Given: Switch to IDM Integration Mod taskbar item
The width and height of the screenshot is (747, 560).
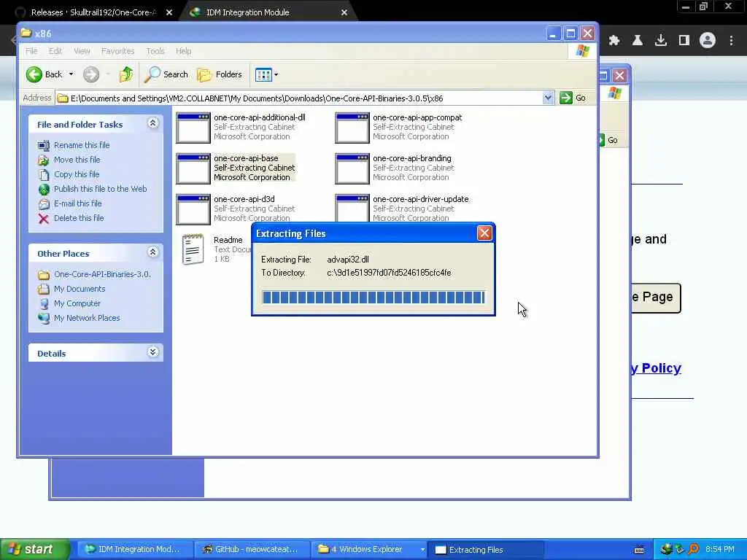Looking at the screenshot, I should pyautogui.click(x=134, y=550).
